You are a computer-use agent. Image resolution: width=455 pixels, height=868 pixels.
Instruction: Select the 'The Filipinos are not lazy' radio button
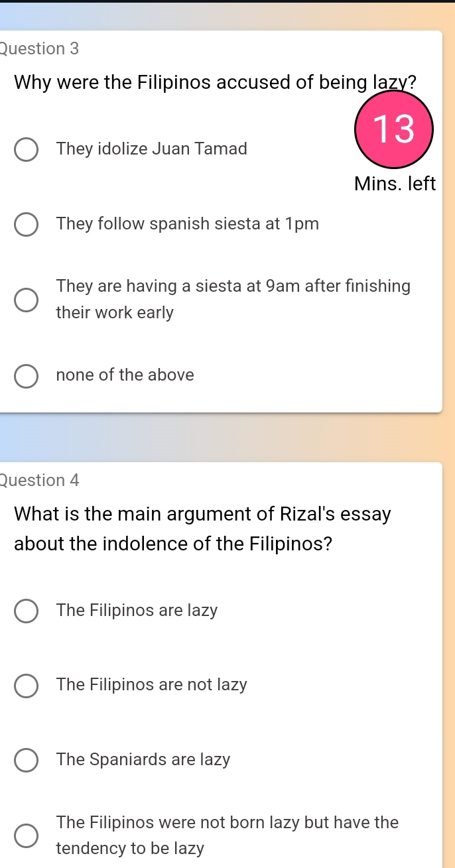(27, 686)
